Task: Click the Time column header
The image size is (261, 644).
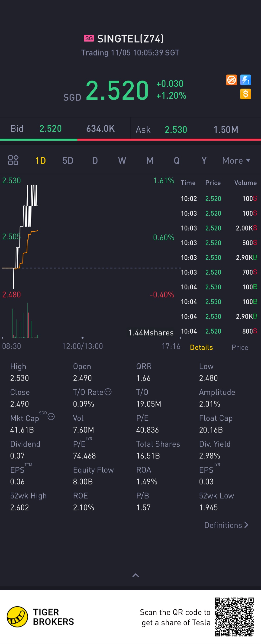Action: 188,183
